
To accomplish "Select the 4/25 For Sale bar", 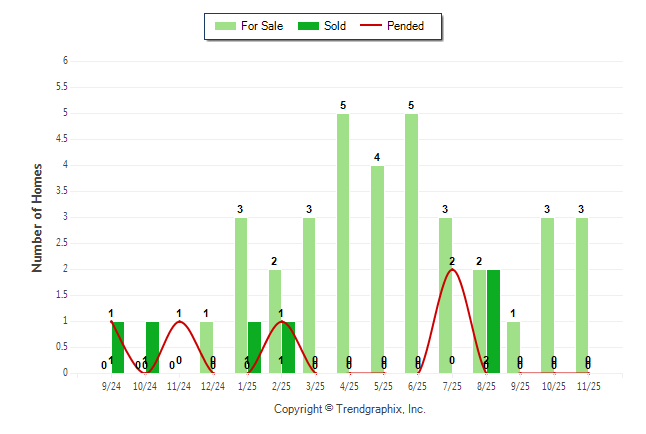I will tap(343, 243).
